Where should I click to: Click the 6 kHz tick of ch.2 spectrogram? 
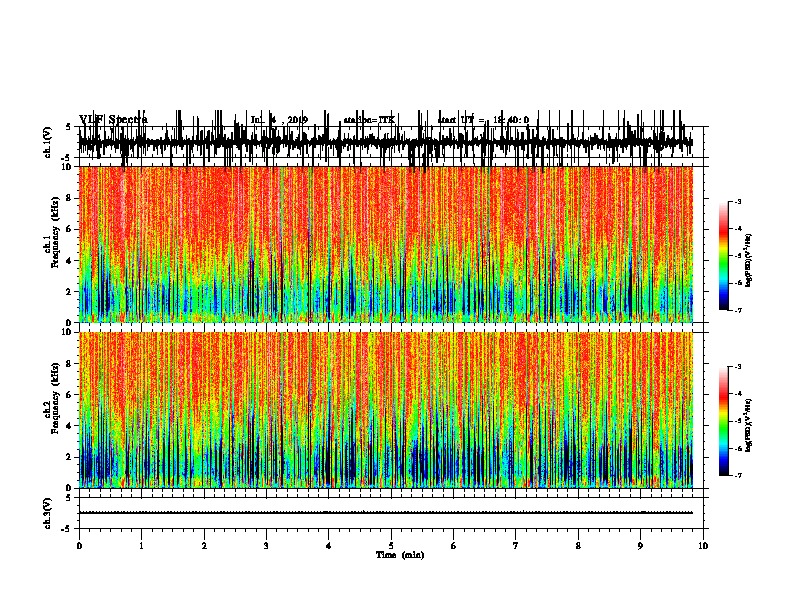click(69, 395)
